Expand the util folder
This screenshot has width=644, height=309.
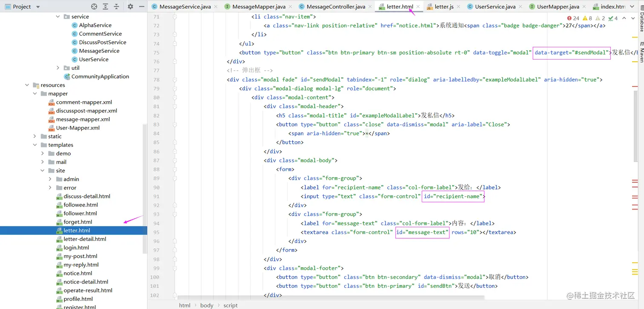point(58,68)
